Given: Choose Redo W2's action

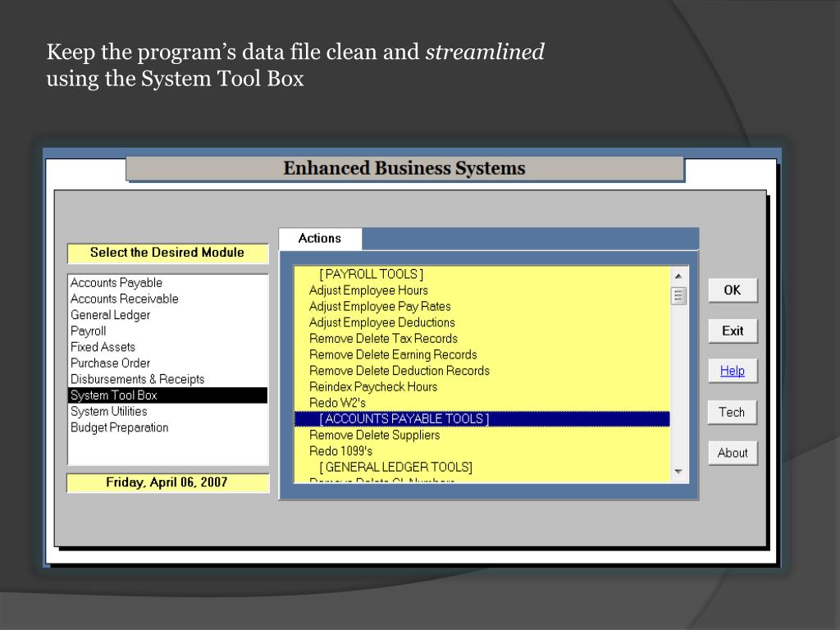Looking at the screenshot, I should (482, 403).
